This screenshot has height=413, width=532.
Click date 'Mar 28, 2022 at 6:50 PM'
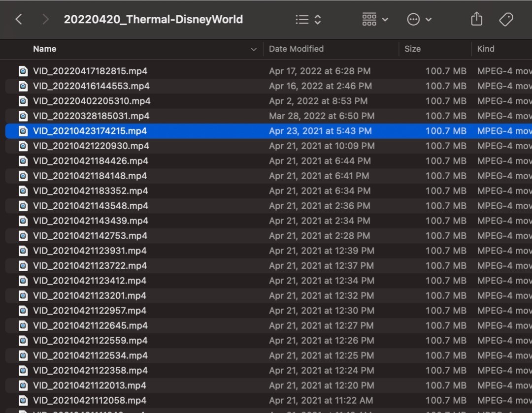(322, 116)
